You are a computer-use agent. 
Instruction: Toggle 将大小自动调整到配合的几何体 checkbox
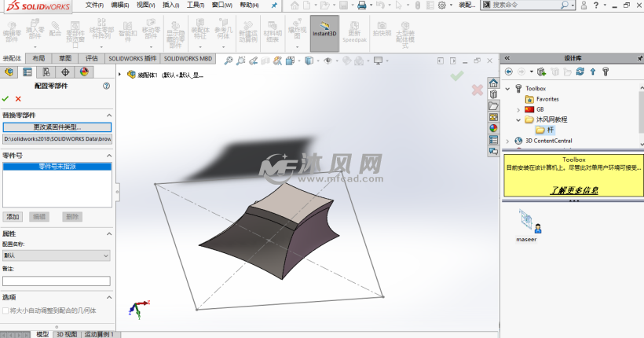click(6, 311)
